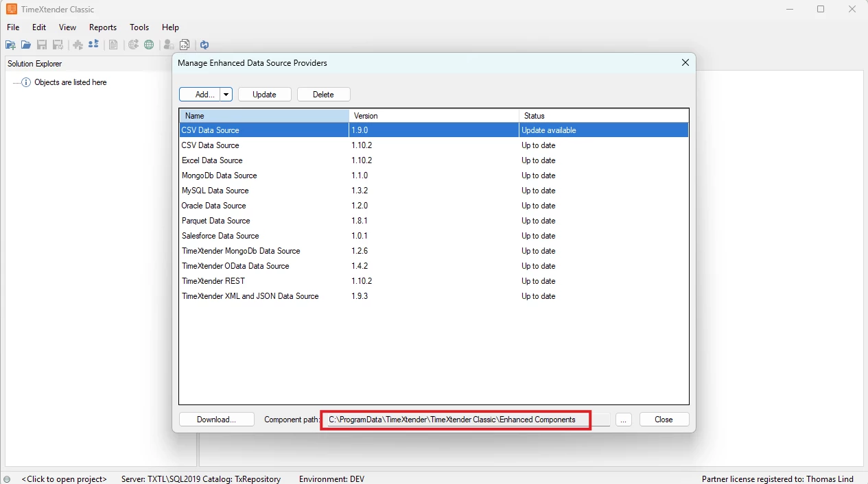Click the 'Environment: DEV' status bar entry
This screenshot has width=868, height=484.
tap(331, 479)
